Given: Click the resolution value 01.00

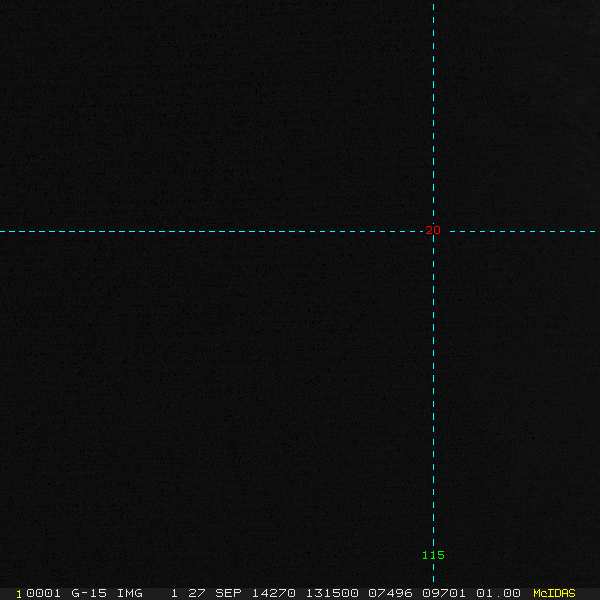Looking at the screenshot, I should coord(498,593).
